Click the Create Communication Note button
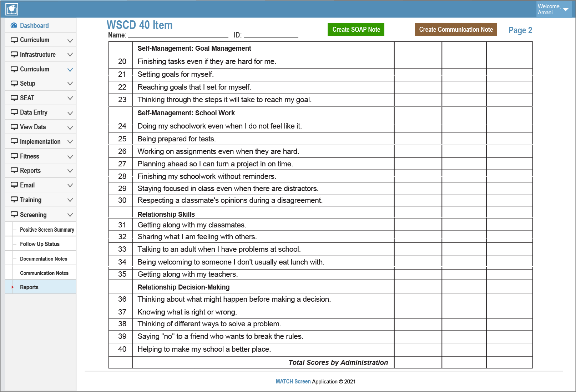Viewport: 576px width, 392px height. click(455, 29)
